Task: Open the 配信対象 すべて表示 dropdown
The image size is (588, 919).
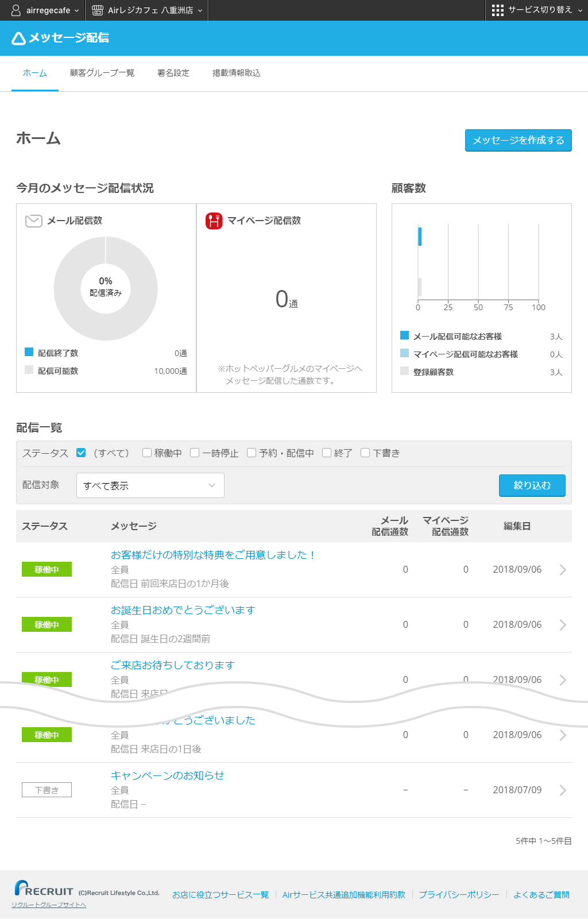Action: pos(150,485)
